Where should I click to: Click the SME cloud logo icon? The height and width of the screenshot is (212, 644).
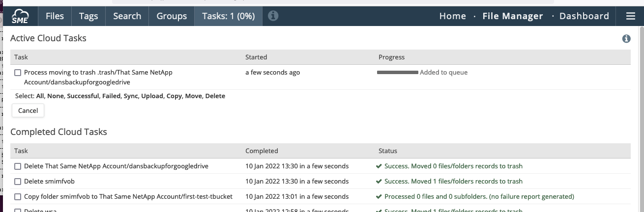(21, 16)
